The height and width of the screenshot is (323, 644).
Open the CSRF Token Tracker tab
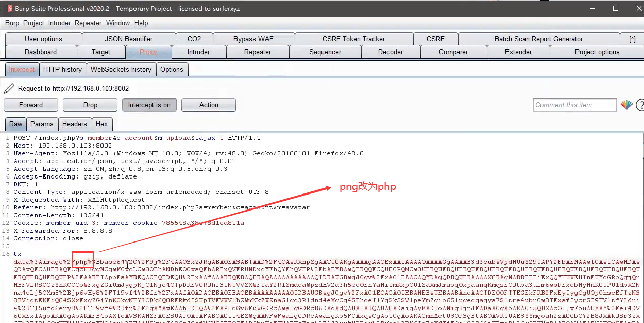(353, 39)
